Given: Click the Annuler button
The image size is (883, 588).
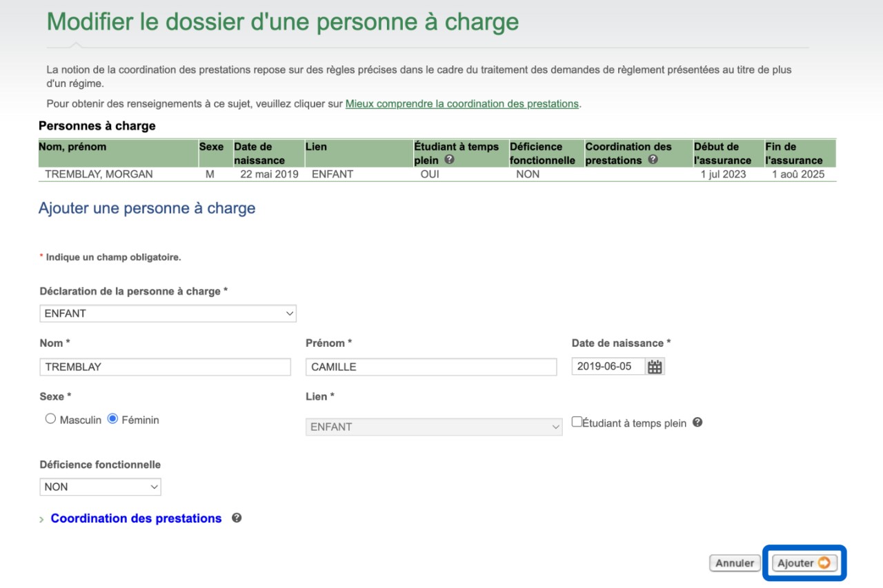Looking at the screenshot, I should 735,563.
